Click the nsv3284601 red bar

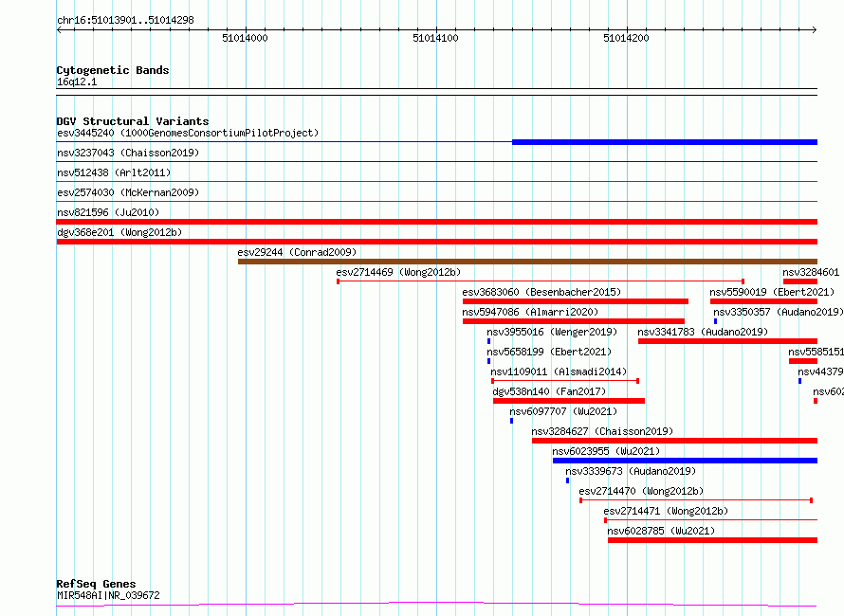point(800,281)
